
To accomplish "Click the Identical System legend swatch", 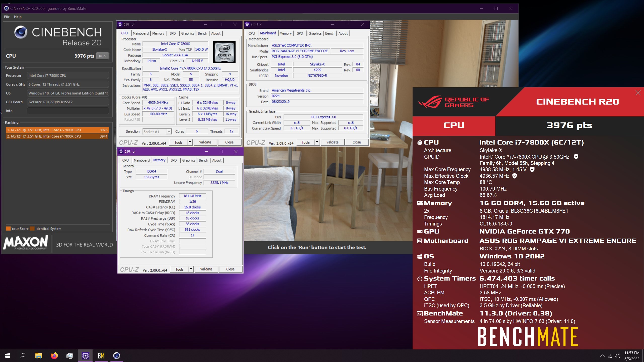I will (32, 229).
